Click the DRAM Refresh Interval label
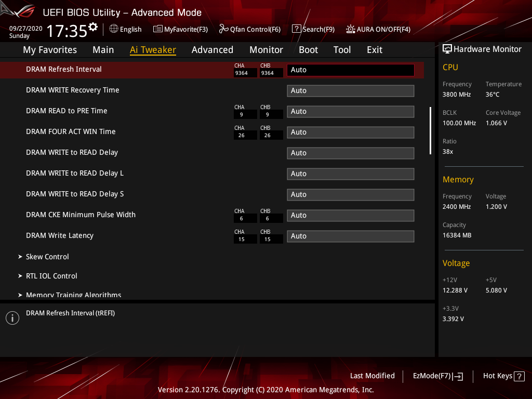The image size is (532, 399). 64,69
